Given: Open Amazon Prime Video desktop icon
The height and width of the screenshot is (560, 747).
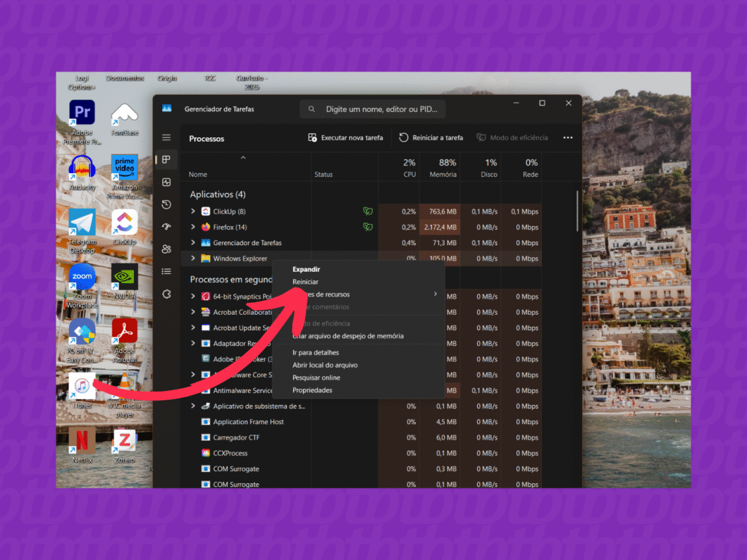Looking at the screenshot, I should pos(125,177).
